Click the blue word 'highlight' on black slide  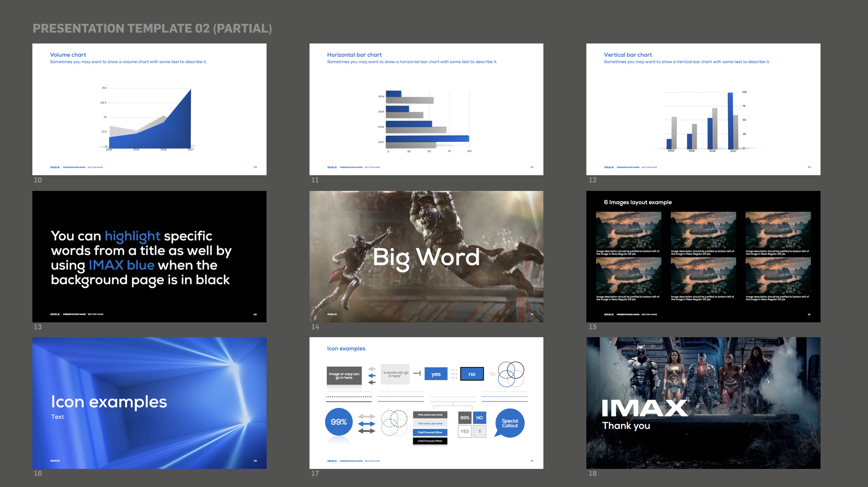pos(132,236)
